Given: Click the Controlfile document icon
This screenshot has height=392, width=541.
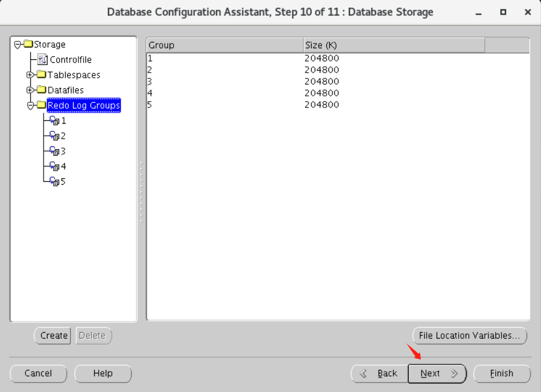Looking at the screenshot, I should (42, 59).
